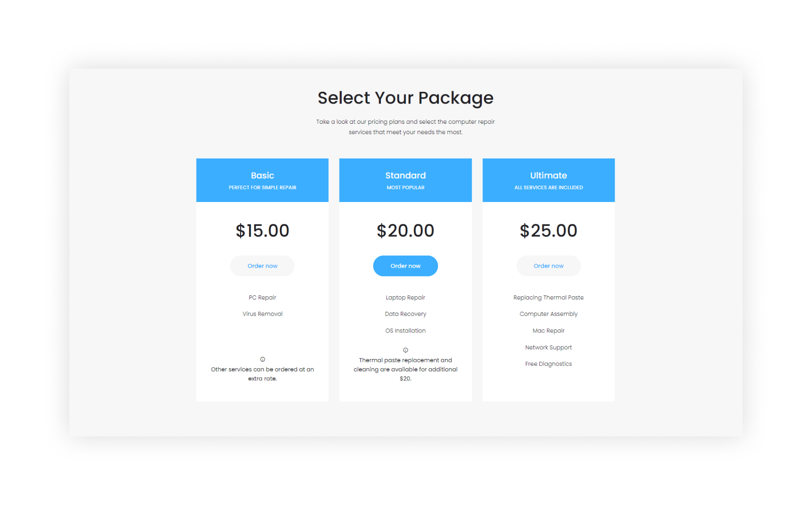812x505 pixels.
Task: Select the Network Support feature
Action: click(548, 348)
